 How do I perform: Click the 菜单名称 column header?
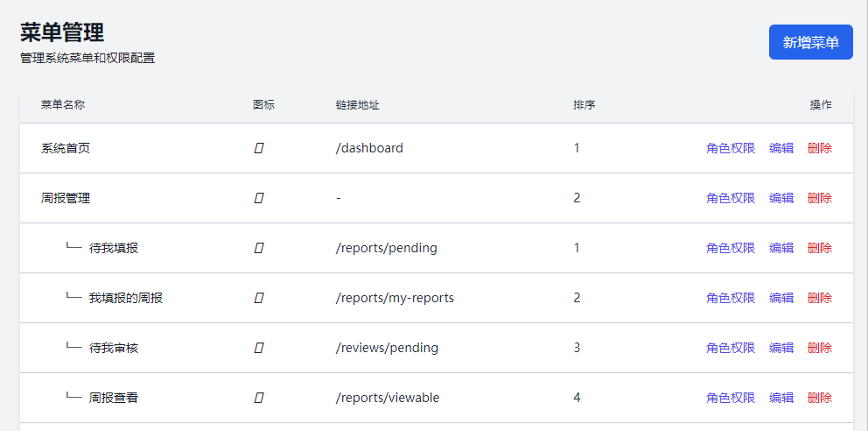(63, 105)
